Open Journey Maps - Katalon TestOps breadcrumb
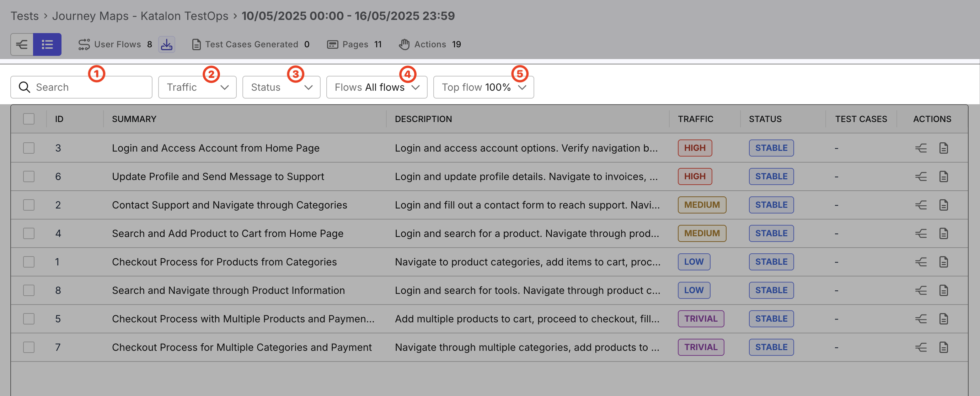980x396 pixels. pos(140,16)
